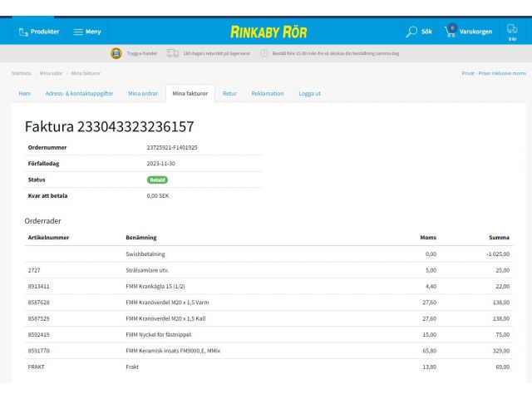Open the Produkter menu
Image resolution: width=532 pixels, height=399 pixels.
pos(39,32)
